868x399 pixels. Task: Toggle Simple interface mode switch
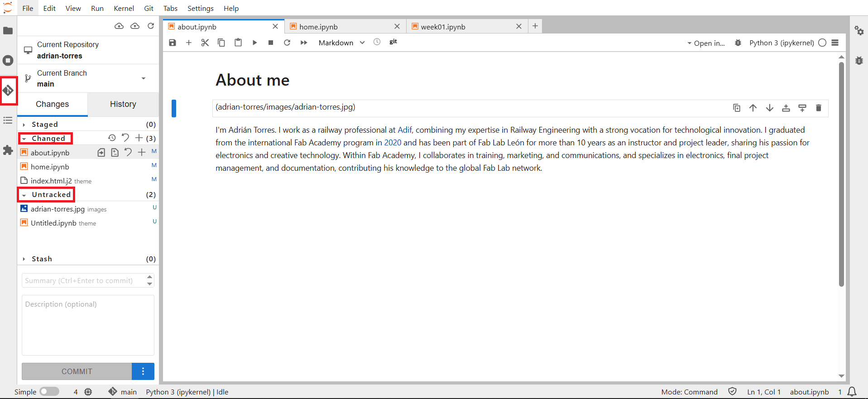[49, 392]
